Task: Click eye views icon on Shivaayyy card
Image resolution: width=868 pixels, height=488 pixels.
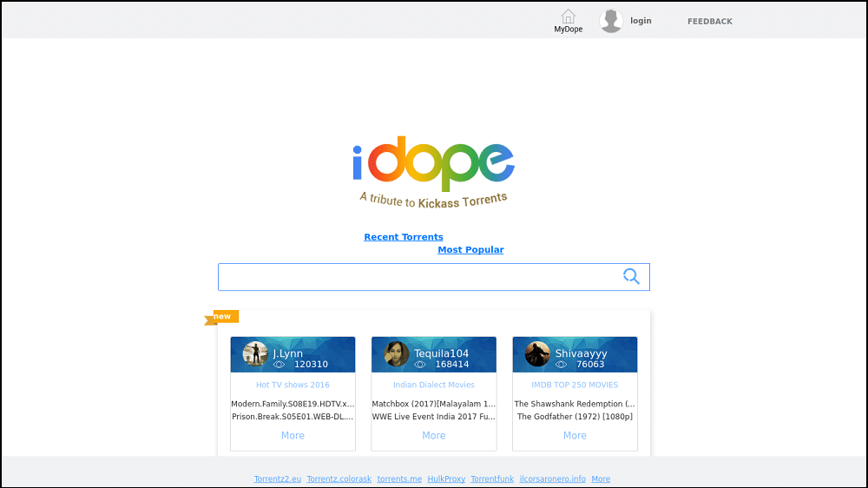Action: (x=562, y=365)
